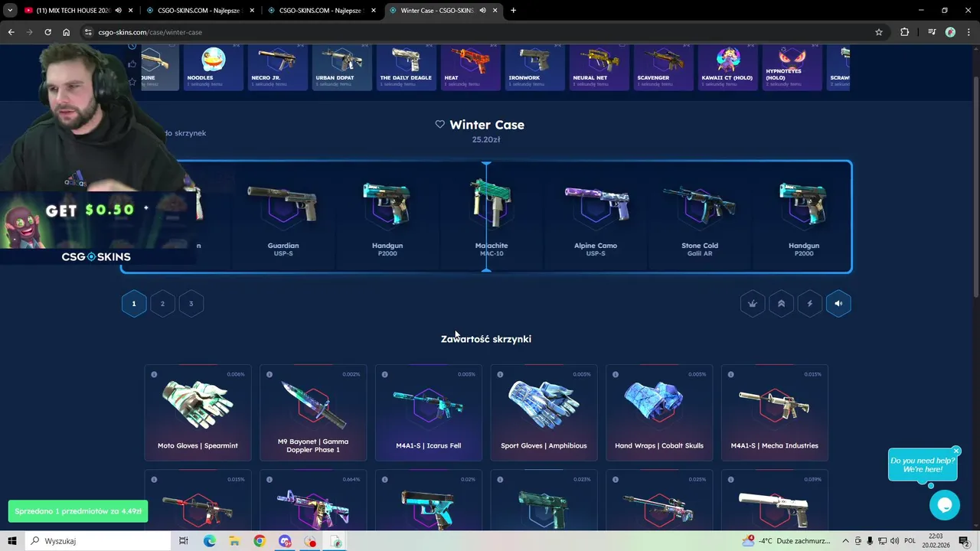Open the Chrome three-dot menu
The height and width of the screenshot is (551, 980).
(968, 32)
